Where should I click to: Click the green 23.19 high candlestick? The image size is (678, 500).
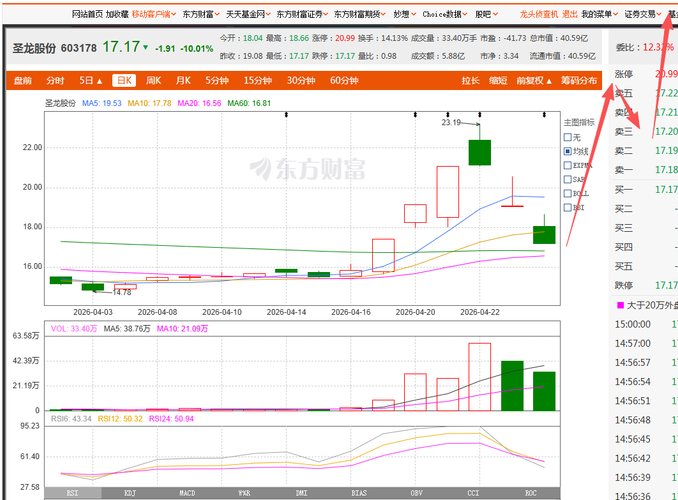pyautogui.click(x=480, y=152)
